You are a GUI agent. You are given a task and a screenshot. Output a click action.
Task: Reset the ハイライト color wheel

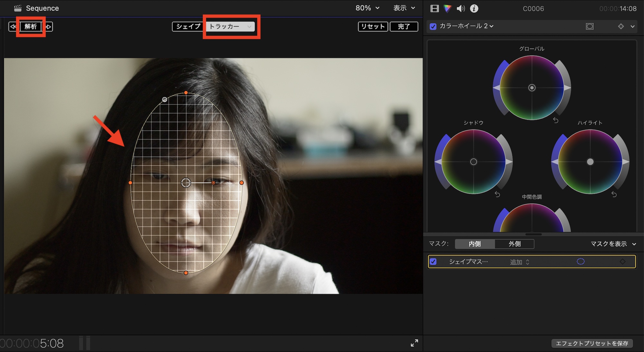click(614, 194)
